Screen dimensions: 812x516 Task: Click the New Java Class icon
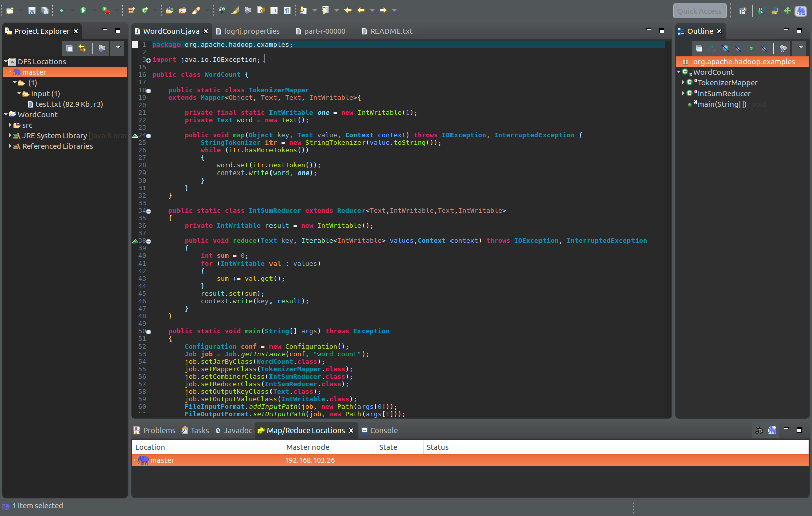click(x=145, y=10)
